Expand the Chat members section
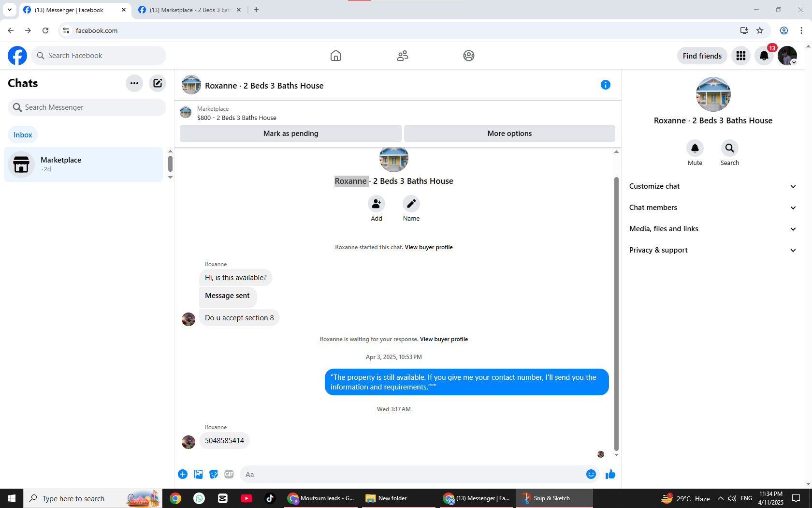Viewport: 812px width, 508px height. [713, 208]
